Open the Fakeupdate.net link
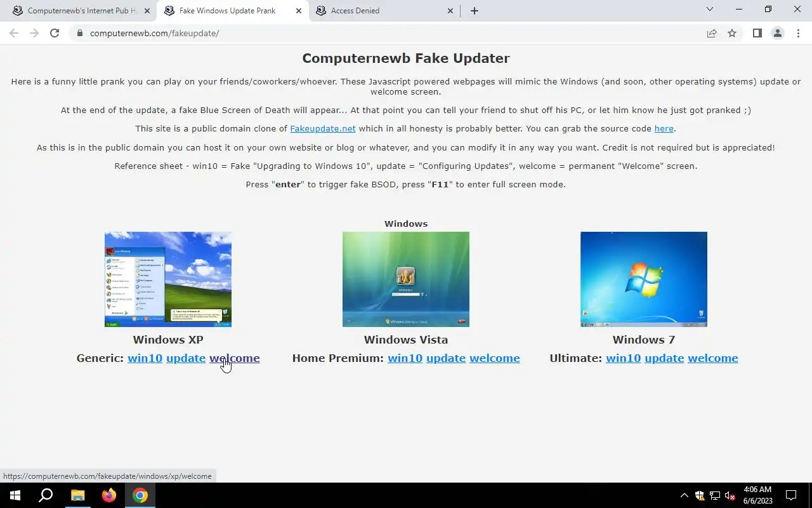This screenshot has width=812, height=508. 322,128
